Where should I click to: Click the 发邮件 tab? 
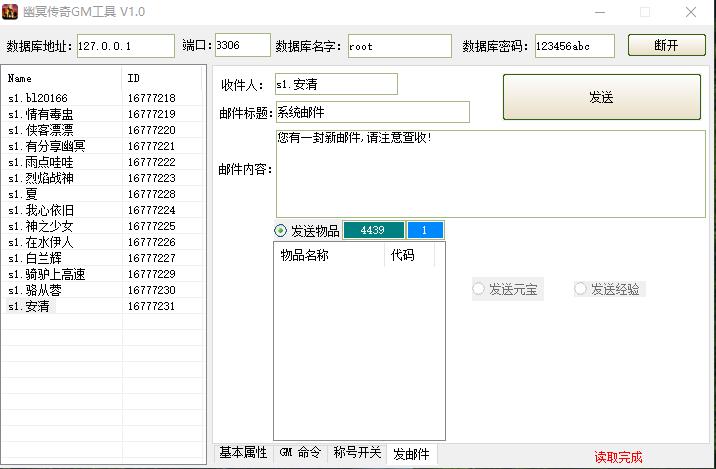point(411,454)
